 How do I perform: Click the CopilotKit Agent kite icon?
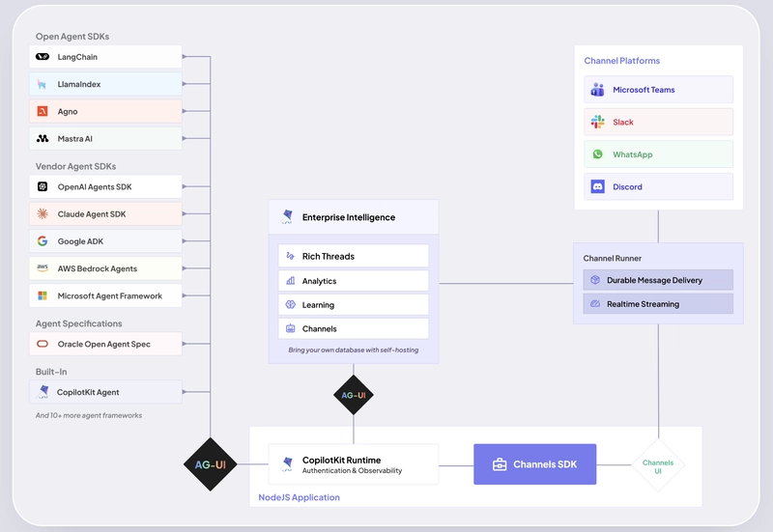coord(43,392)
